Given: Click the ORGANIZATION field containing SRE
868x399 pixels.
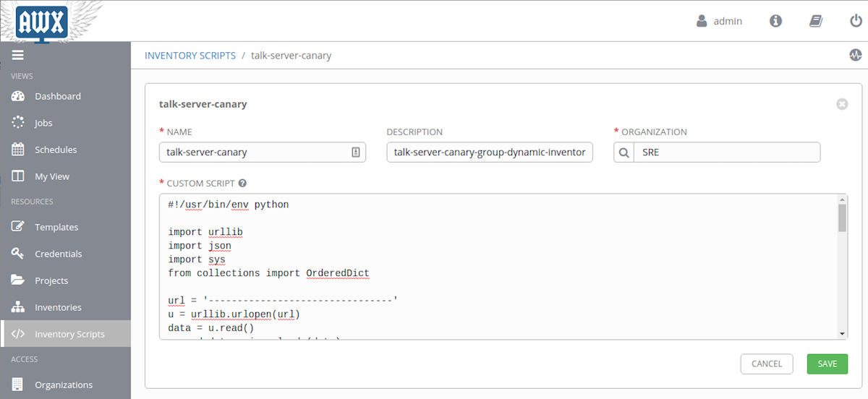Looking at the screenshot, I should (x=727, y=152).
